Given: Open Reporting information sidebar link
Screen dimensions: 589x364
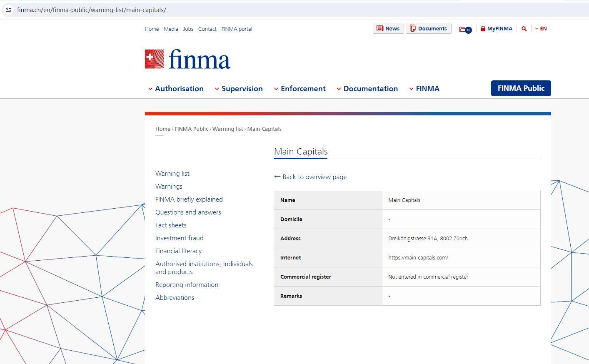Looking at the screenshot, I should (187, 285).
